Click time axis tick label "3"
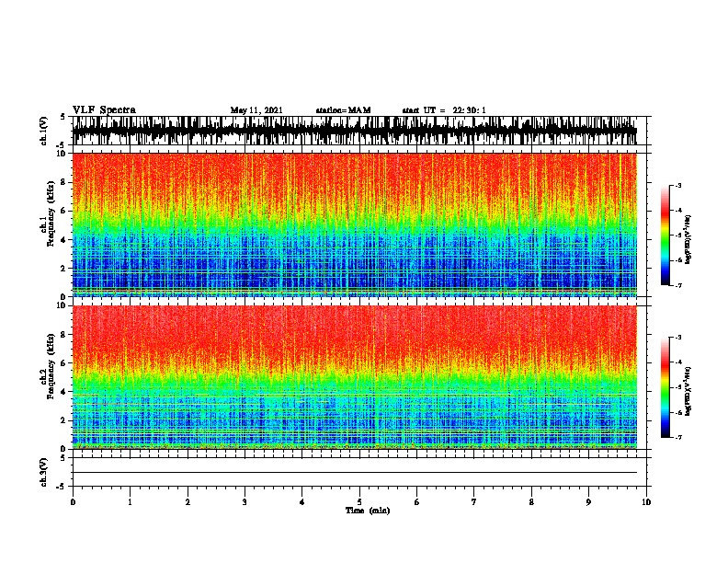728x563 pixels. pos(245,502)
